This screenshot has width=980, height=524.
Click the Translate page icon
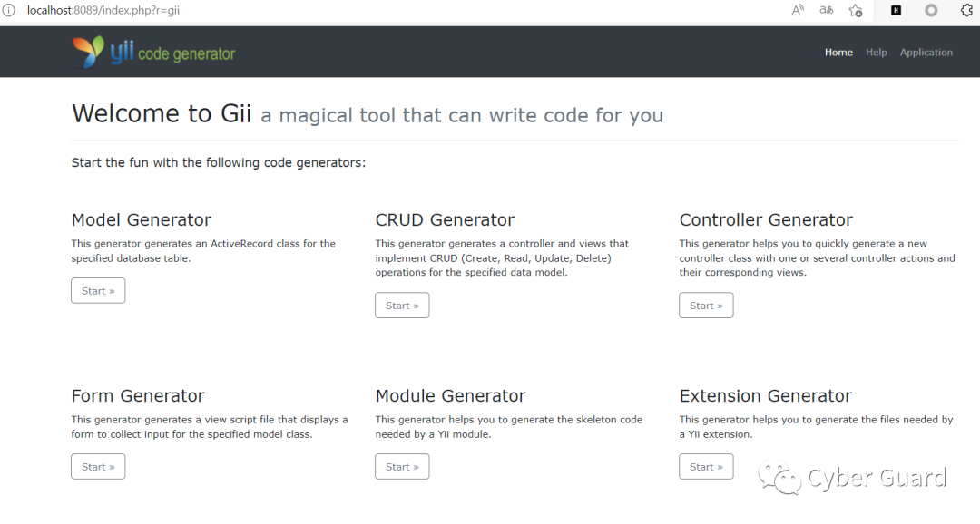826,10
